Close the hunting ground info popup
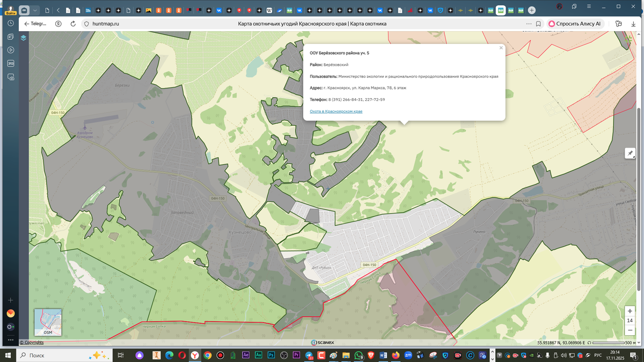The height and width of the screenshot is (362, 644). click(x=501, y=48)
